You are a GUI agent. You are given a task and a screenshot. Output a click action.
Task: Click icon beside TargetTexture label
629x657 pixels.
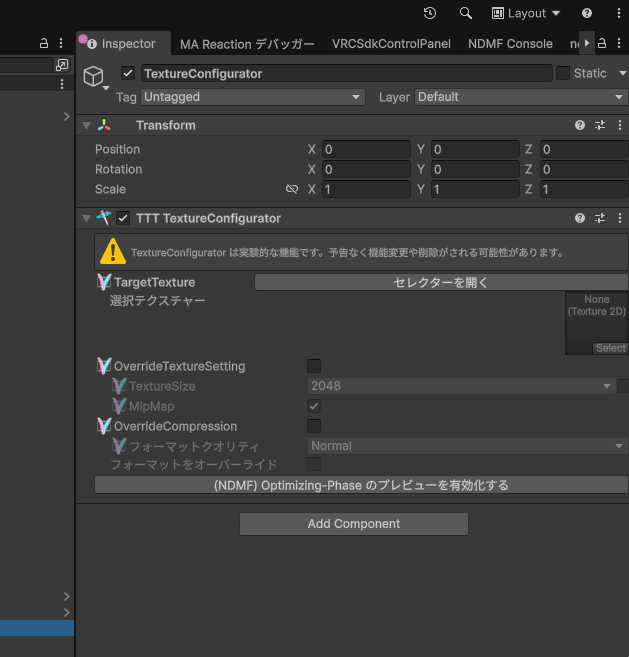(104, 282)
